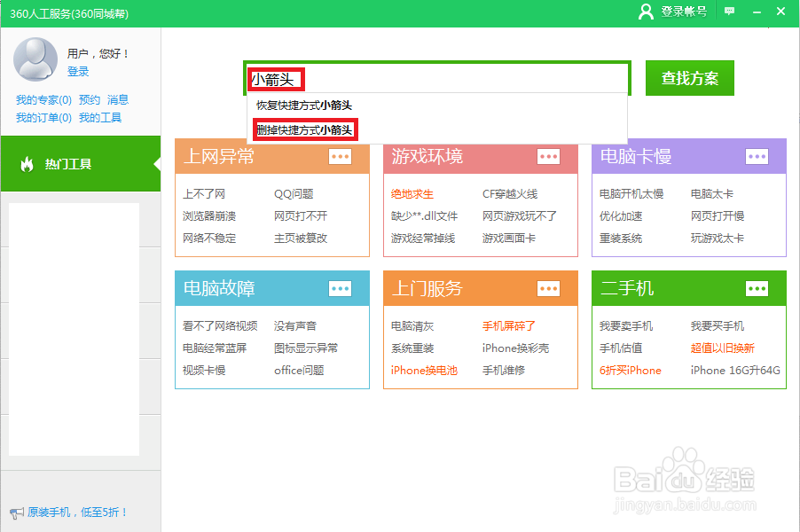This screenshot has height=532, width=800.
Task: Select the 缺少**.dll文件 item
Action: coord(425,215)
